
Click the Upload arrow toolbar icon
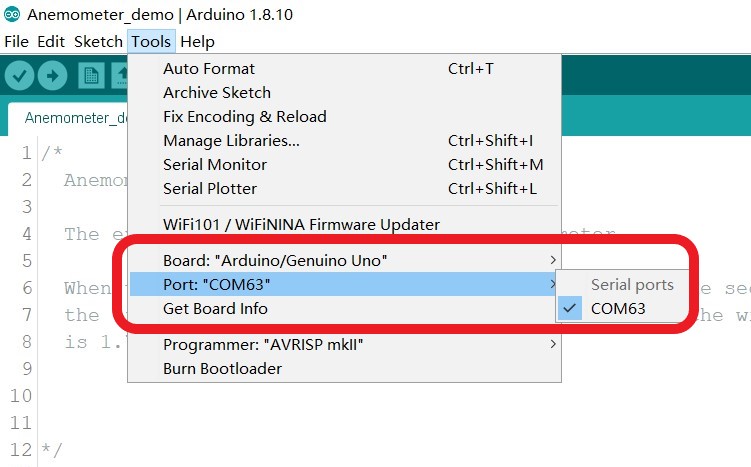point(52,76)
